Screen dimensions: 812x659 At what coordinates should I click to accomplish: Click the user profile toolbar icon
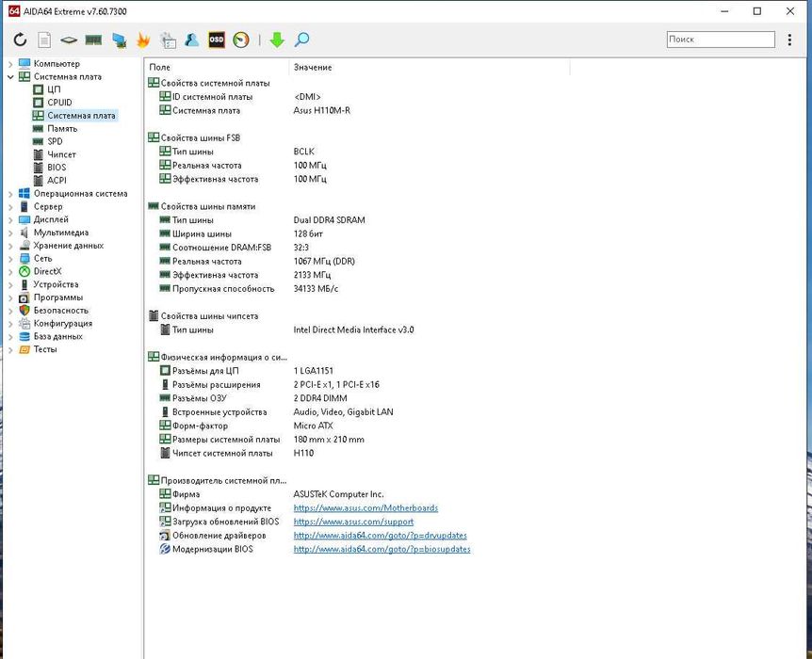192,40
